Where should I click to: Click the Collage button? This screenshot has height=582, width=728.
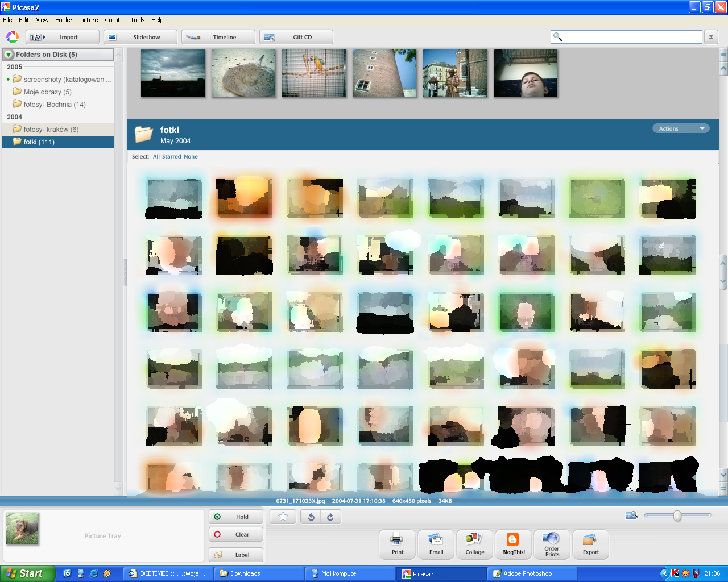(x=475, y=544)
